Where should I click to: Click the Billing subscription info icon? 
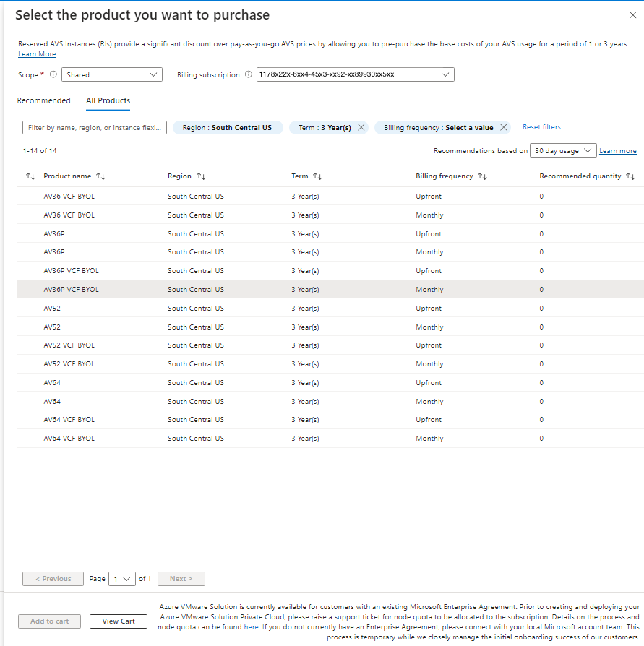(x=249, y=74)
